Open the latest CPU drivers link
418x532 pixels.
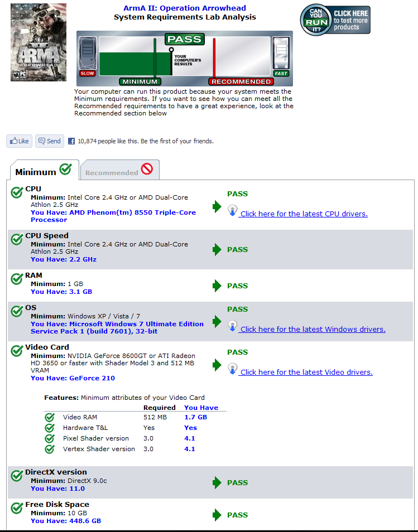[x=304, y=214]
